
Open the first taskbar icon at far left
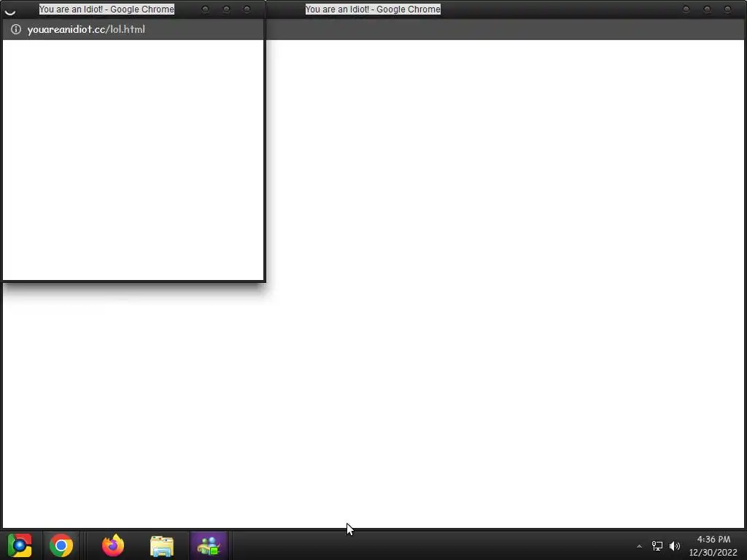tap(20, 545)
